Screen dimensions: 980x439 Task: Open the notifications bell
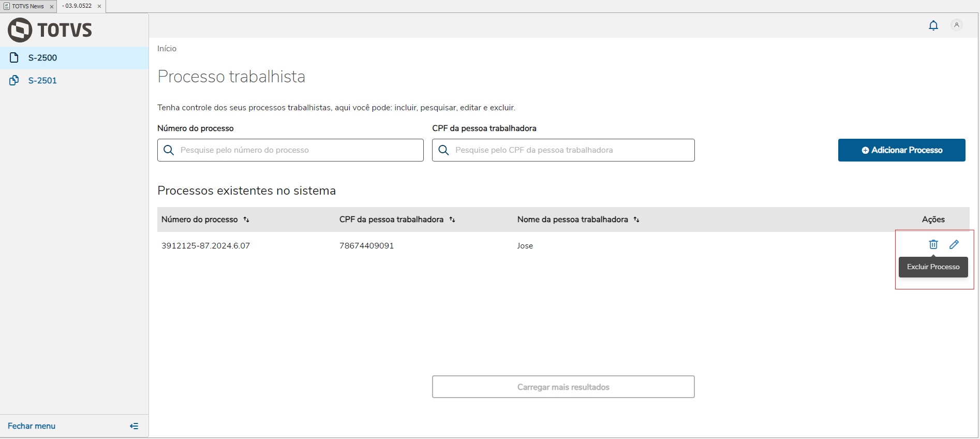pos(933,25)
